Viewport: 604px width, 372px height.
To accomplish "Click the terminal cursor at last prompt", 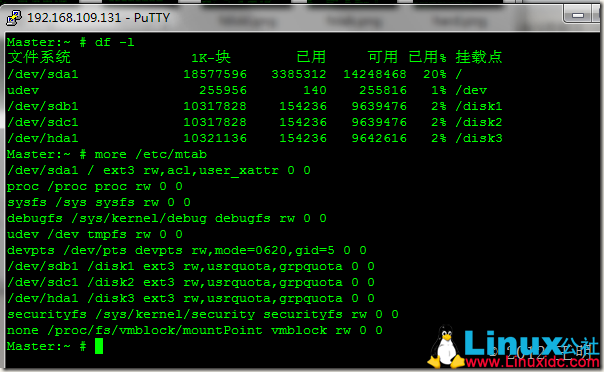I will [99, 346].
